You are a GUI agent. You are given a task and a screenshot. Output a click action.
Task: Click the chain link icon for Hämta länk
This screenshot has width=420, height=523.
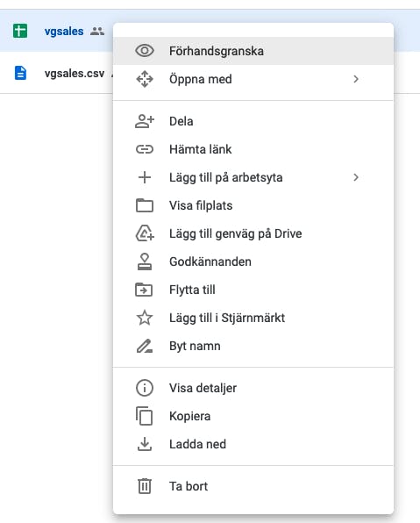145,149
